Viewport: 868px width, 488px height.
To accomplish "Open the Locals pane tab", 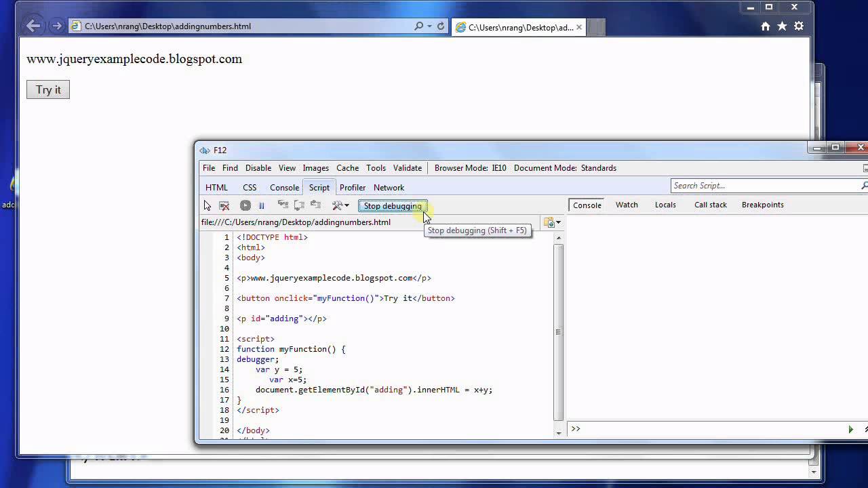I will [x=665, y=205].
